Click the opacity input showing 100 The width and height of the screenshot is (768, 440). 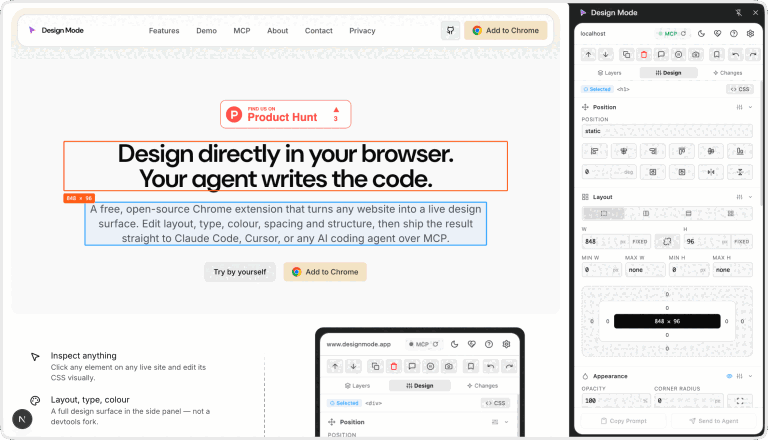[616, 401]
